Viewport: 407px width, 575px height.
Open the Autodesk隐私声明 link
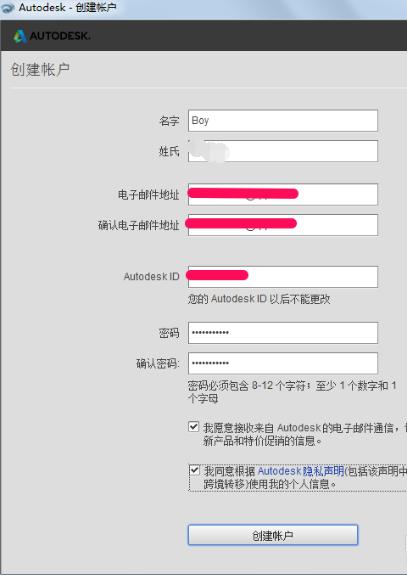pyautogui.click(x=301, y=471)
